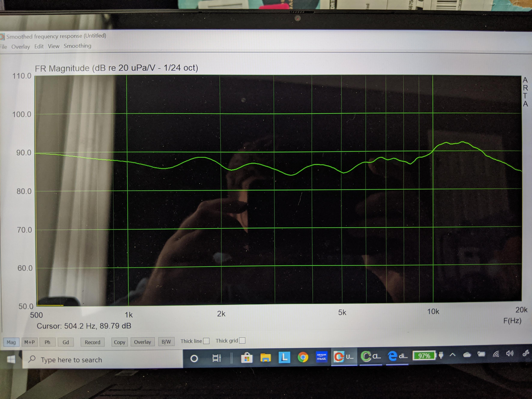
Task: Click the Copy button
Action: pos(120,342)
